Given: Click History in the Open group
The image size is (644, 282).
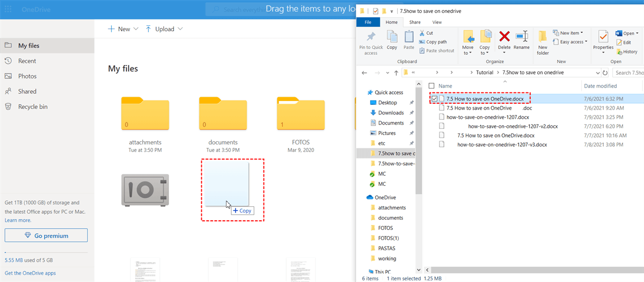Looking at the screenshot, I should (627, 52).
